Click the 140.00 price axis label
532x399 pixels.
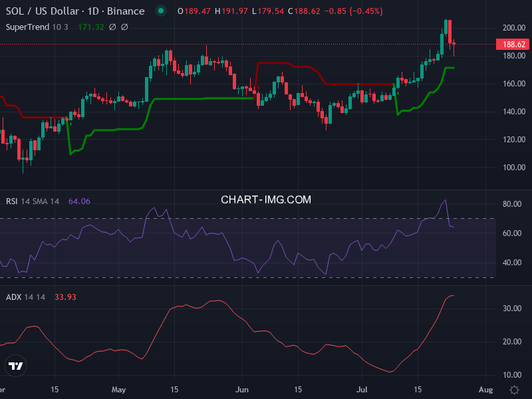pos(513,112)
